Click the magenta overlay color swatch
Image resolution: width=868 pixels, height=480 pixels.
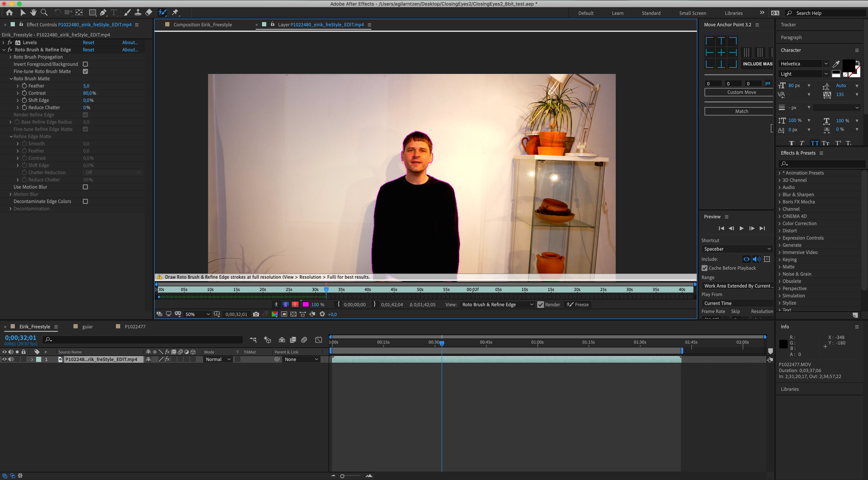pyautogui.click(x=306, y=304)
